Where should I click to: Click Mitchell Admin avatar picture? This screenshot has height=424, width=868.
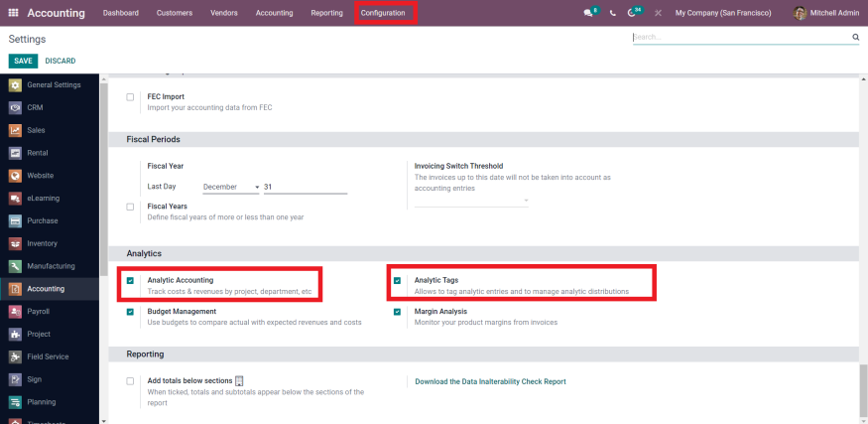click(x=800, y=13)
